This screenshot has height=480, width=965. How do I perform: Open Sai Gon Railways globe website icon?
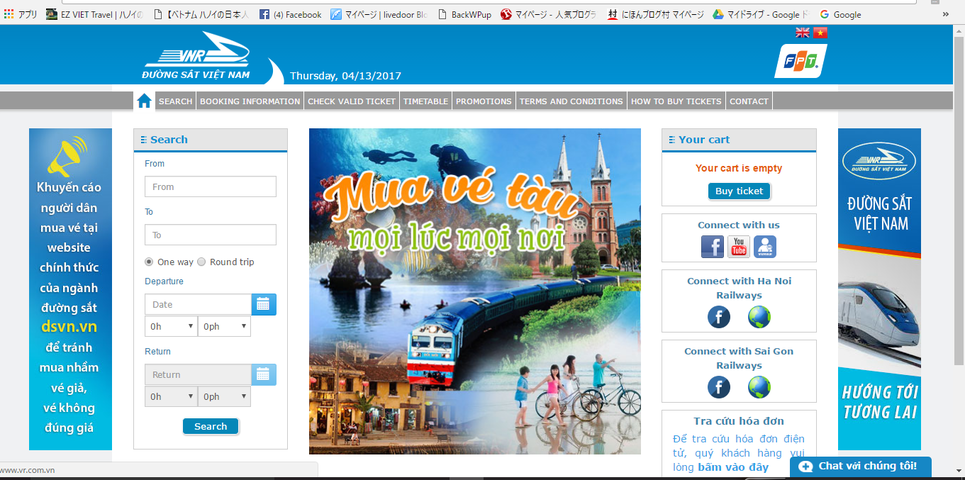(x=759, y=387)
